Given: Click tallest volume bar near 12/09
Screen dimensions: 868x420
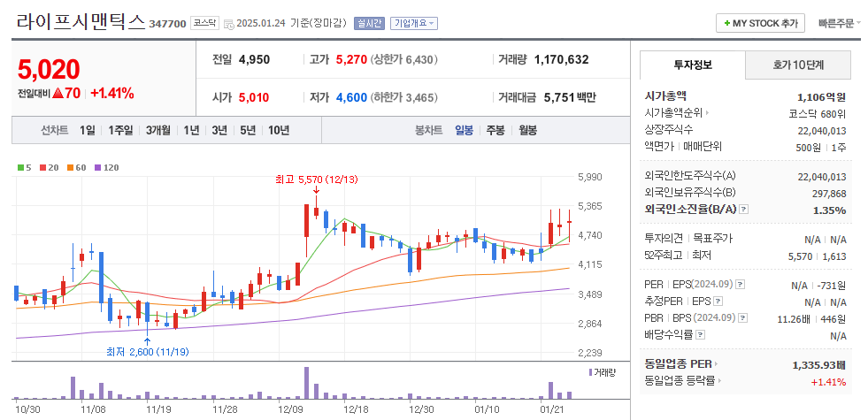Looking at the screenshot, I should 305,382.
